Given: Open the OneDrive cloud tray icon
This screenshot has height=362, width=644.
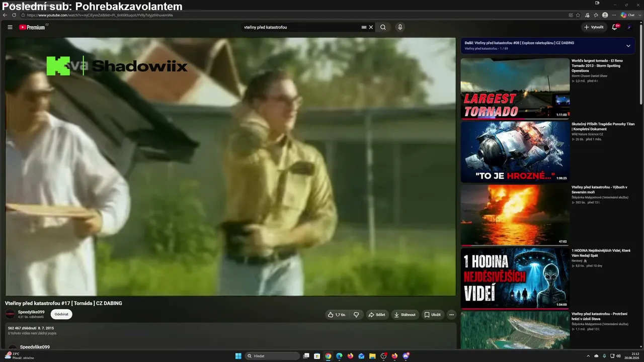Looking at the screenshot, I should pyautogui.click(x=596, y=356).
